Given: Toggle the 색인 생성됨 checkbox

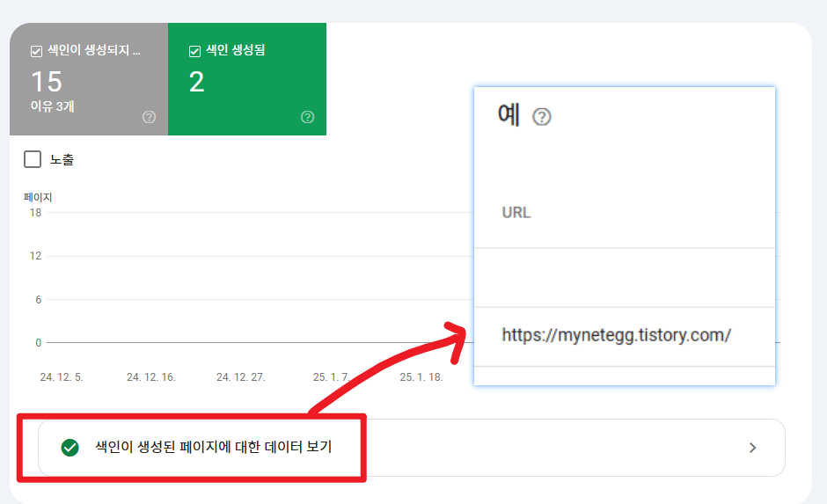Looking at the screenshot, I should point(194,51).
